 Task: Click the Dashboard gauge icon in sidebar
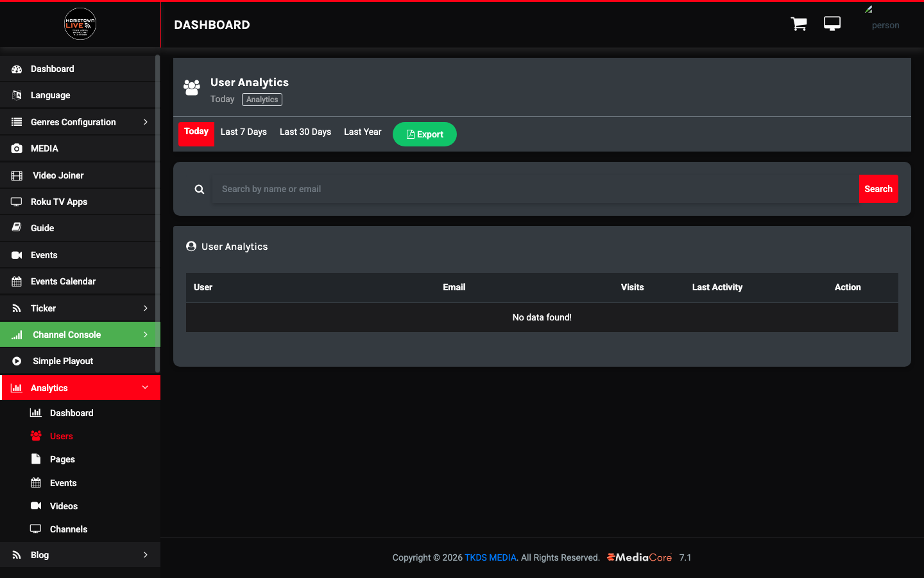pos(17,69)
